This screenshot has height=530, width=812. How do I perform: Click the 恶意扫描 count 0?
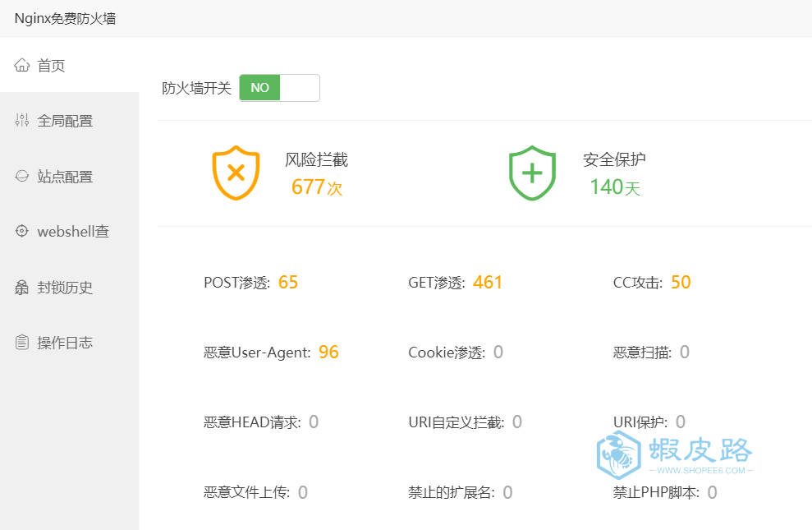pos(684,353)
